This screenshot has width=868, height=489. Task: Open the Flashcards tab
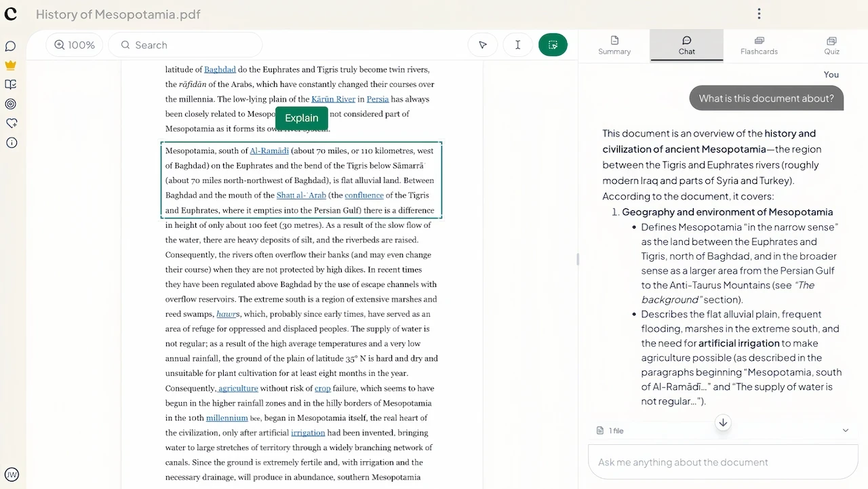759,45
